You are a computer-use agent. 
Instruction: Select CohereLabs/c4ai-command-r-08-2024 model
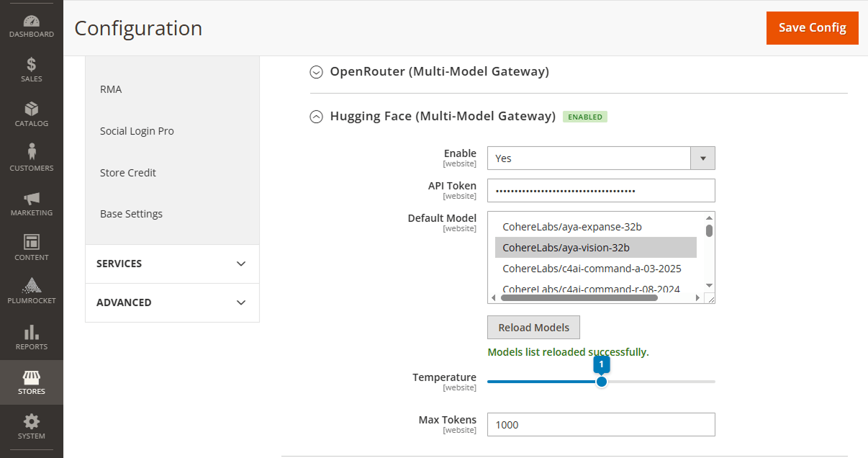596,289
